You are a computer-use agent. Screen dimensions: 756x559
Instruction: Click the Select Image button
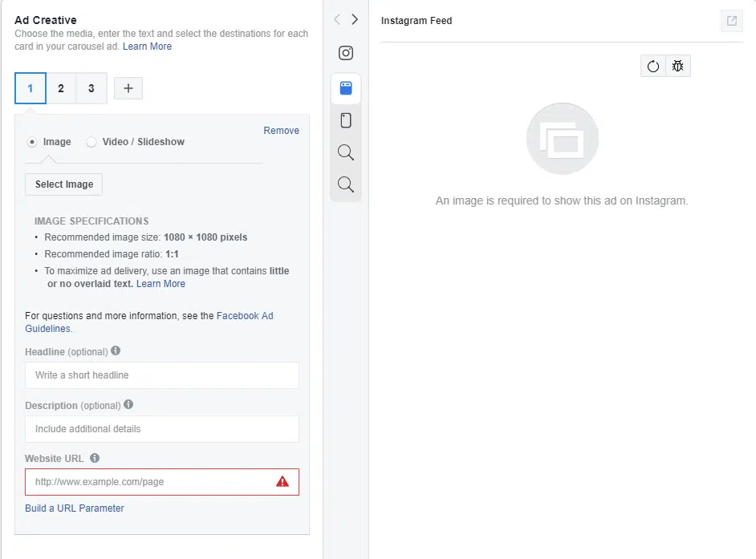pyautogui.click(x=63, y=184)
